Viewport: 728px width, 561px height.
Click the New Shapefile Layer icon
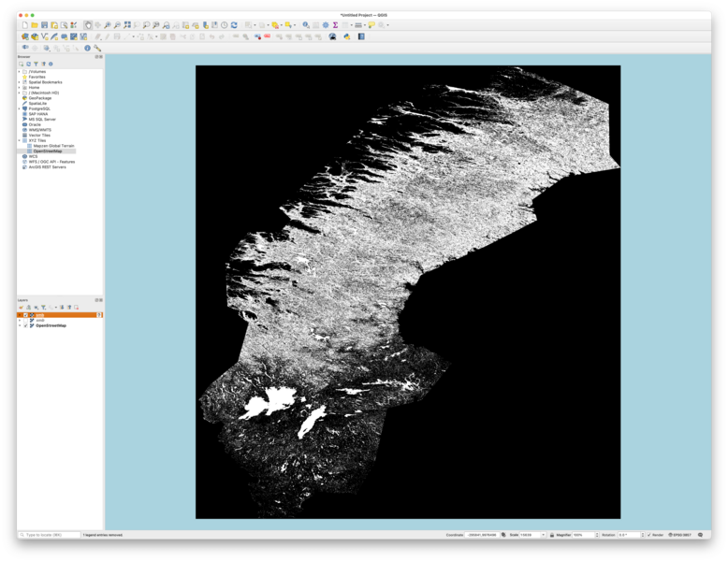tap(45, 36)
